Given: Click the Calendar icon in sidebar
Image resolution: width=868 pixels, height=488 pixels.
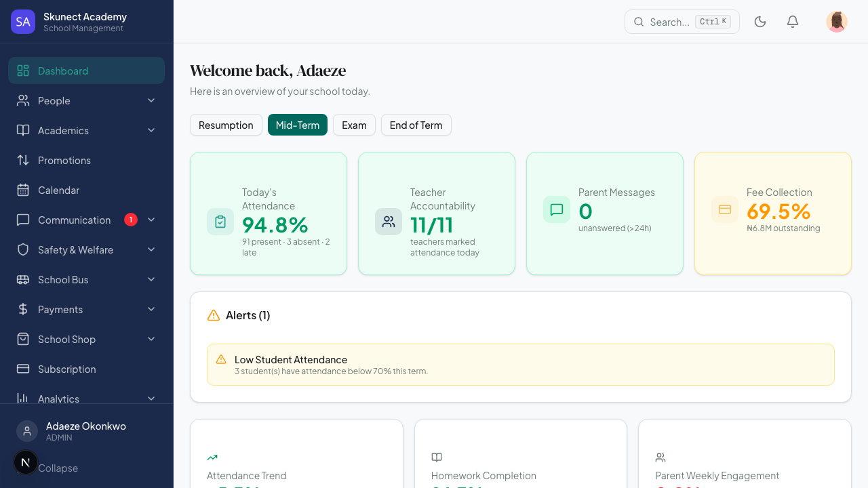Looking at the screenshot, I should tap(23, 190).
